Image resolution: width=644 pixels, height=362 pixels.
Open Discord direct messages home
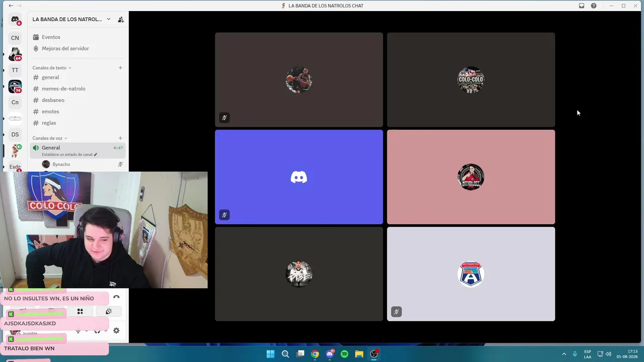tap(15, 20)
